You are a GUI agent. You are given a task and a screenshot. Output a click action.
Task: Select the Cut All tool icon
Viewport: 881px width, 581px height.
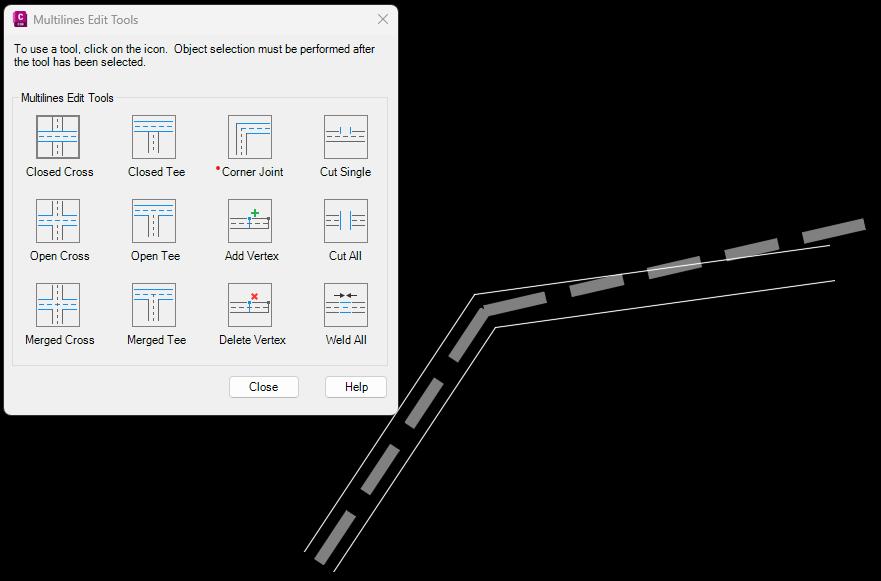click(x=346, y=221)
